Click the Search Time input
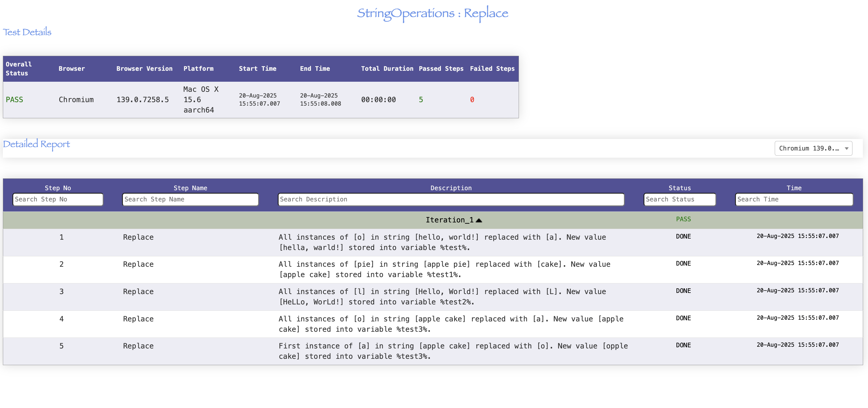 (x=793, y=199)
